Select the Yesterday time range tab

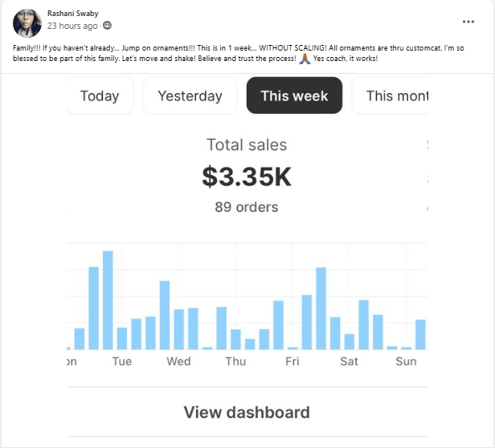(x=190, y=96)
